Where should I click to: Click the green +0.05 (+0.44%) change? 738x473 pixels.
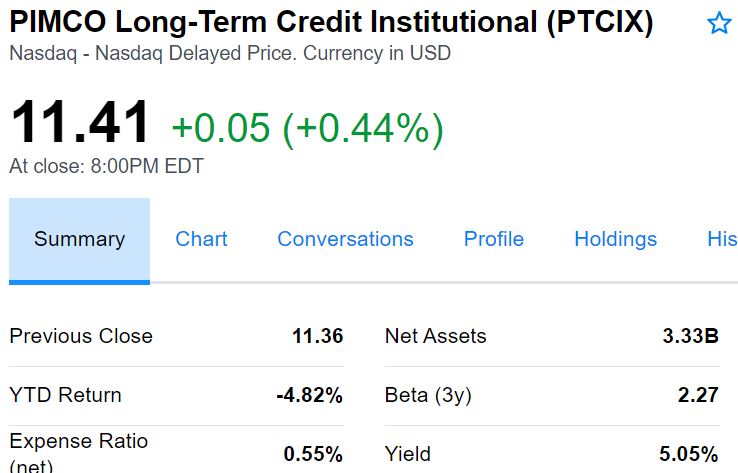[x=307, y=127]
